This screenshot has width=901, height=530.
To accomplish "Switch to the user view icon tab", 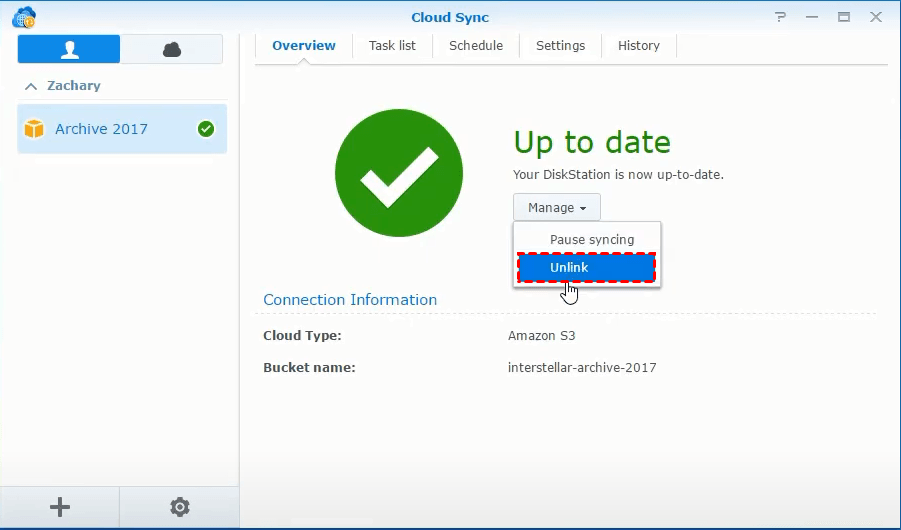I will (x=69, y=49).
